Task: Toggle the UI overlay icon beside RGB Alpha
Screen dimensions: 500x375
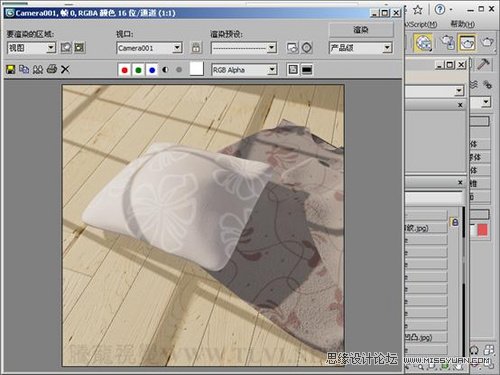Action: [x=293, y=69]
